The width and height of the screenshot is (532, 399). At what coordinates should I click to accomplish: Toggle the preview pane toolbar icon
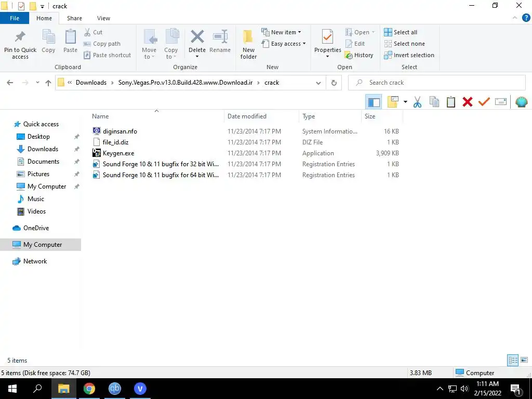(x=374, y=102)
